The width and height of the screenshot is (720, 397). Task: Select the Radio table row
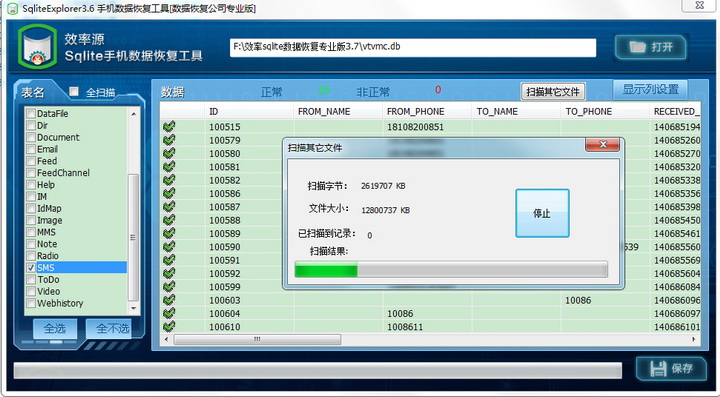tap(76, 256)
